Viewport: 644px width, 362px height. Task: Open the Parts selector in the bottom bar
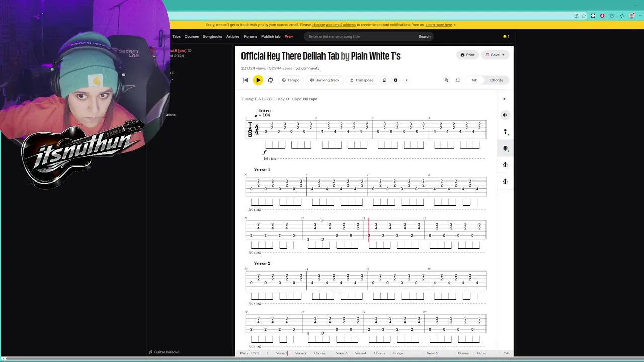244,353
